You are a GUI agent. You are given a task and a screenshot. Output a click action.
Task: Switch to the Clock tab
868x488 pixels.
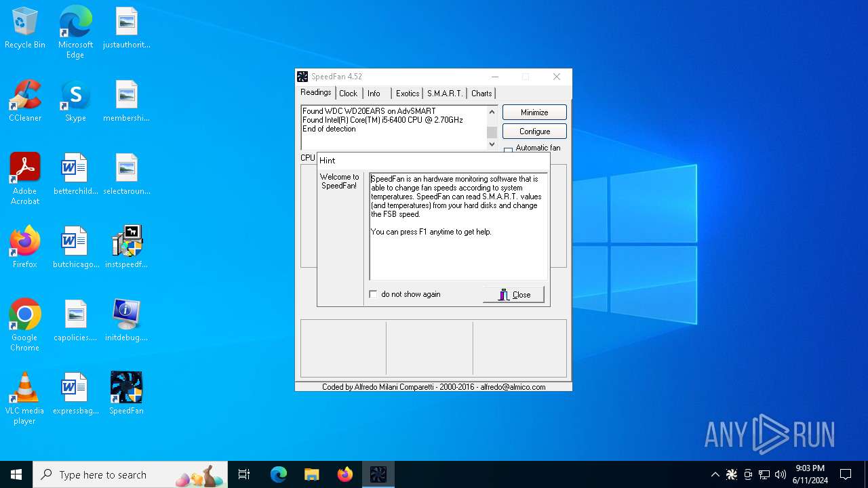pos(348,94)
